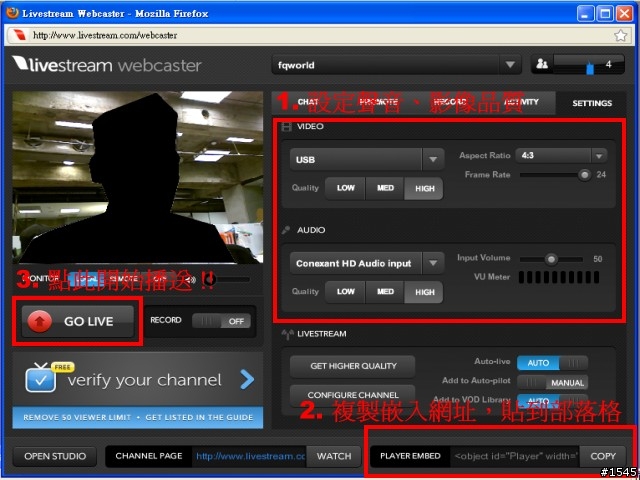Click the blue chevron on verify your channel
Image resolution: width=640 pixels, height=480 pixels.
coord(247,380)
